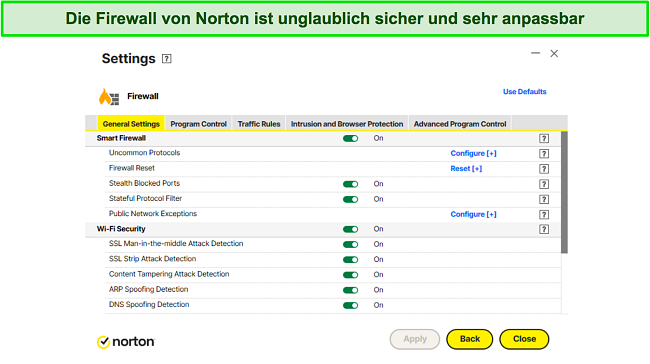650x364 pixels.
Task: Toggle DNS Spoofing Detection switch
Action: tap(350, 306)
